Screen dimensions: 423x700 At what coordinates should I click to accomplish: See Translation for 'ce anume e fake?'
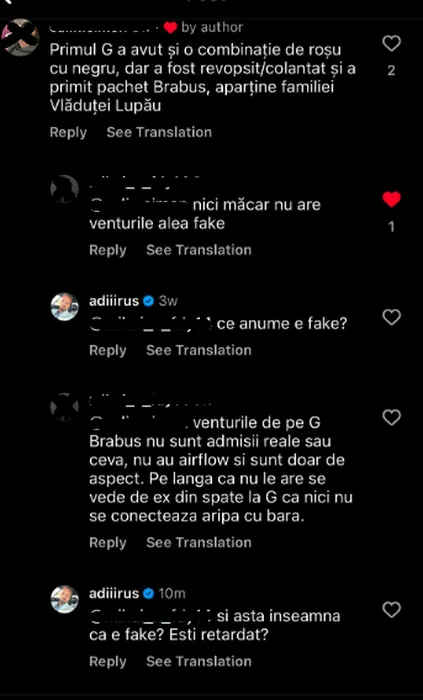pyautogui.click(x=199, y=350)
